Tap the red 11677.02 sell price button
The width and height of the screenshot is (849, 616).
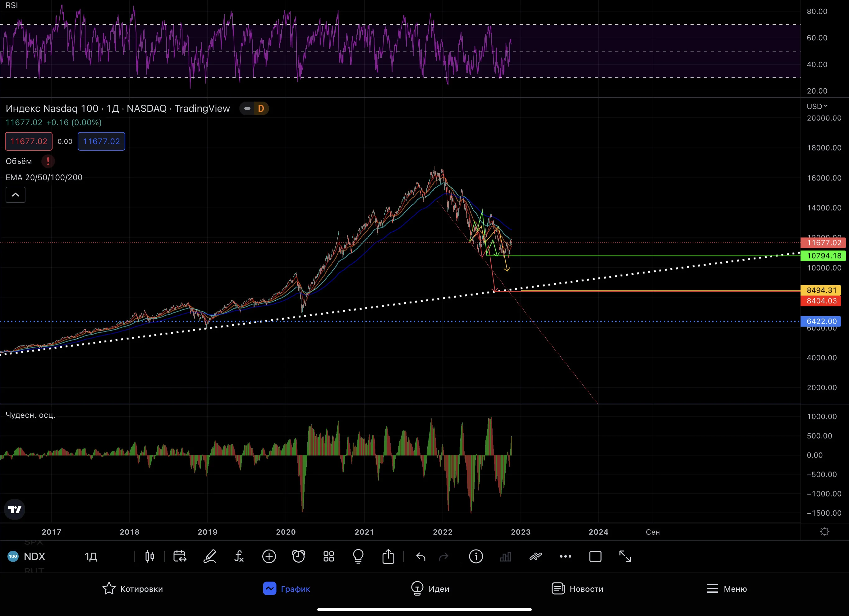click(x=29, y=141)
